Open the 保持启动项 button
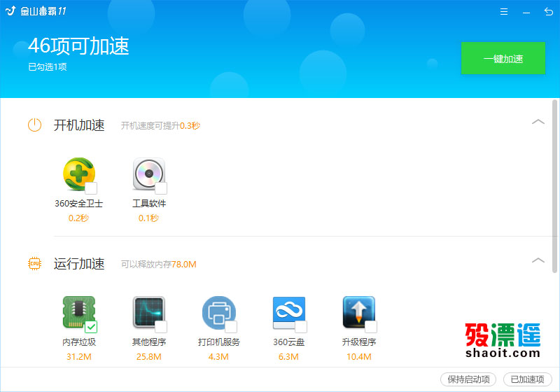Image resolution: width=560 pixels, height=392 pixels. 468,379
